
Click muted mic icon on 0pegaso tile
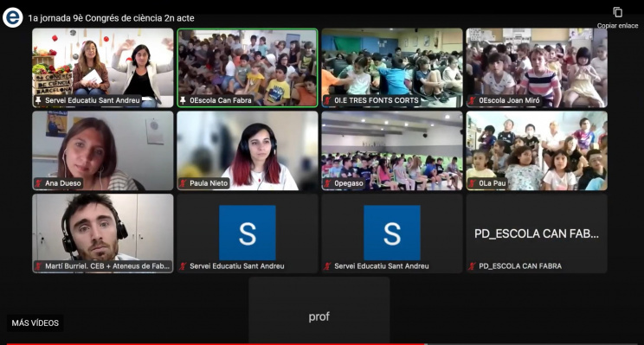pos(327,183)
